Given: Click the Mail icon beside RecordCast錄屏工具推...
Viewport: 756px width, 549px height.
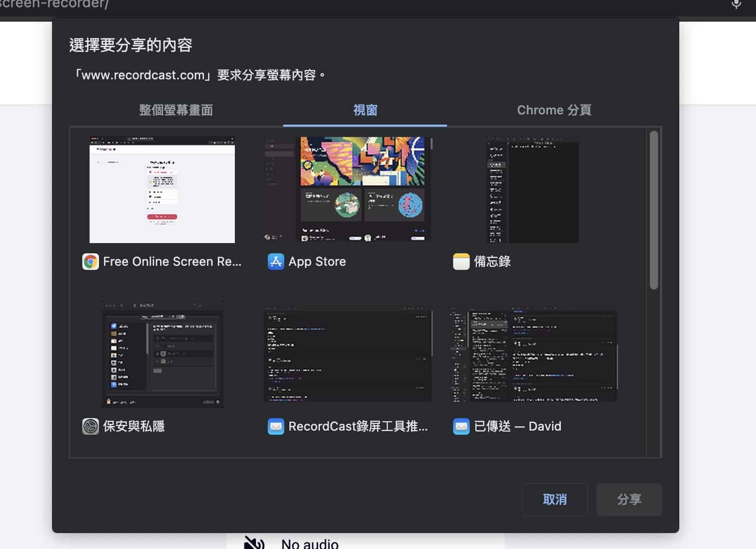Looking at the screenshot, I should coord(276,426).
